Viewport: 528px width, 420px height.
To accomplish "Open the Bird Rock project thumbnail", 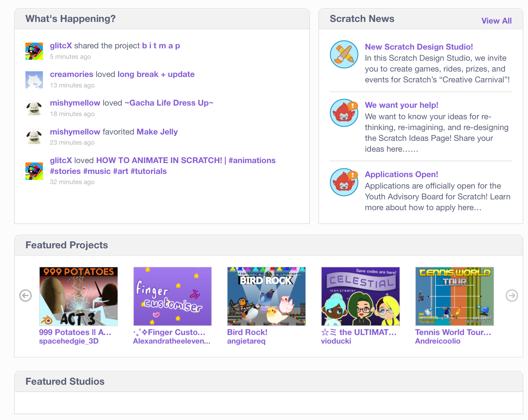I will point(266,296).
